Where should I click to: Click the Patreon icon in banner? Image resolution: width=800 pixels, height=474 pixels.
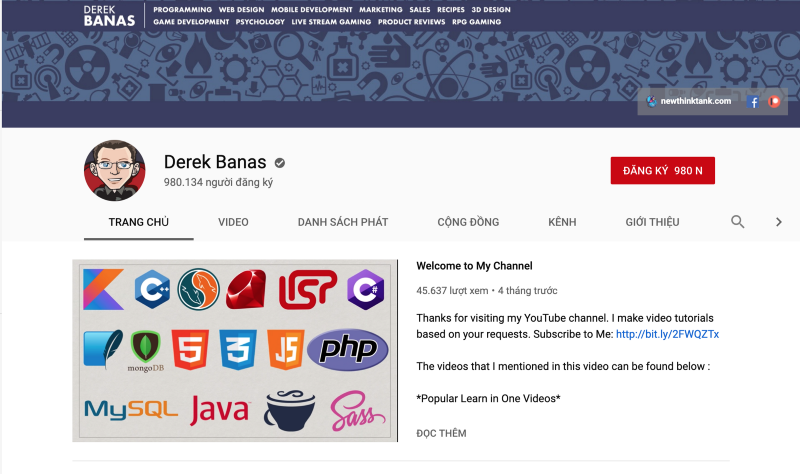(774, 102)
